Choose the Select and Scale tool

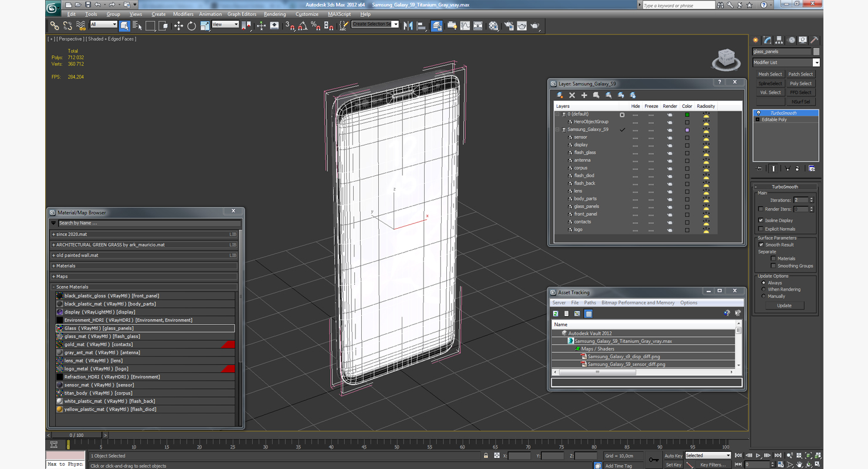tap(205, 26)
